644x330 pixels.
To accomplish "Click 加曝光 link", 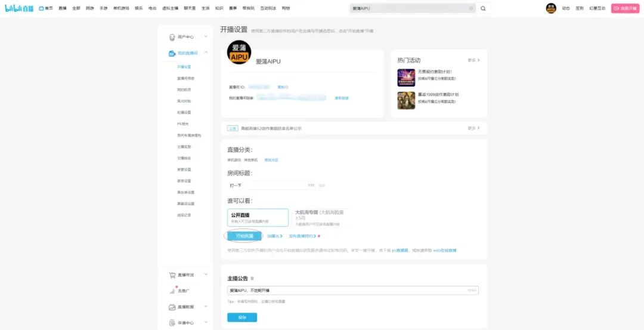I will (275, 236).
